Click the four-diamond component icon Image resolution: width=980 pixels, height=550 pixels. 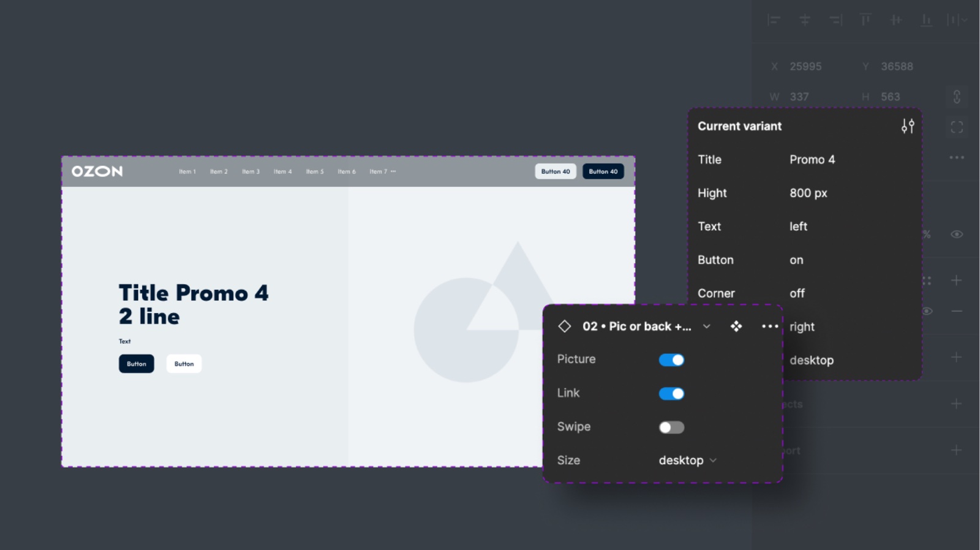736,326
